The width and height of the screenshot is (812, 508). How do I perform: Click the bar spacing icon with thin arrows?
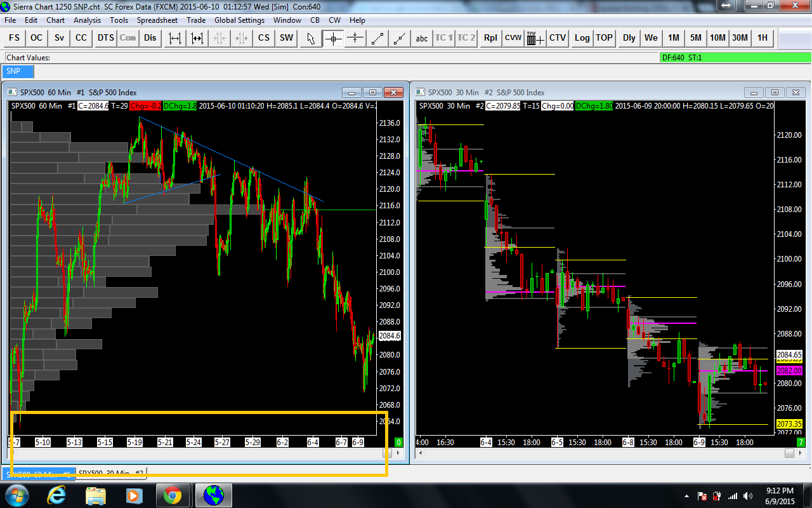[174, 37]
